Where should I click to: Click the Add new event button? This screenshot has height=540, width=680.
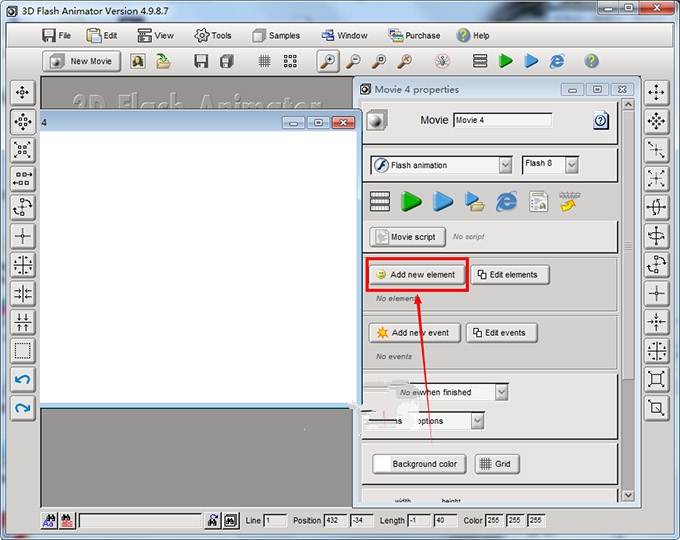(415, 333)
